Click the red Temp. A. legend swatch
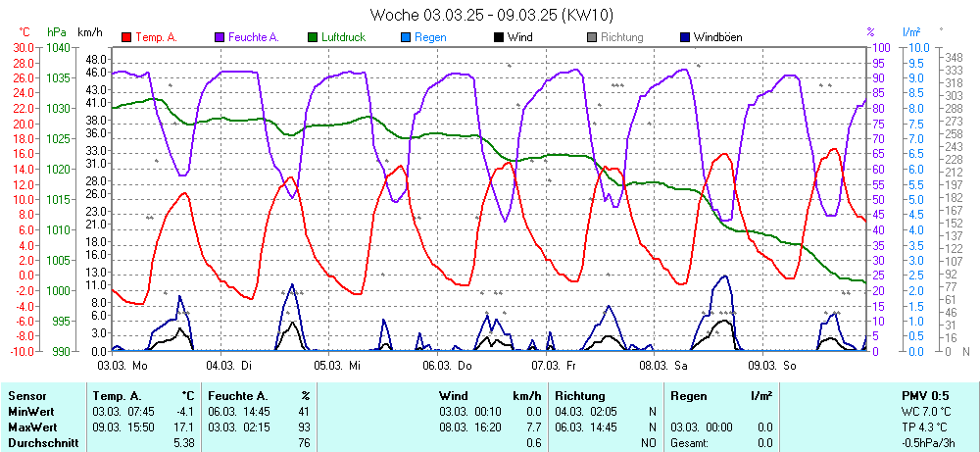This screenshot has width=980, height=452. 126,37
